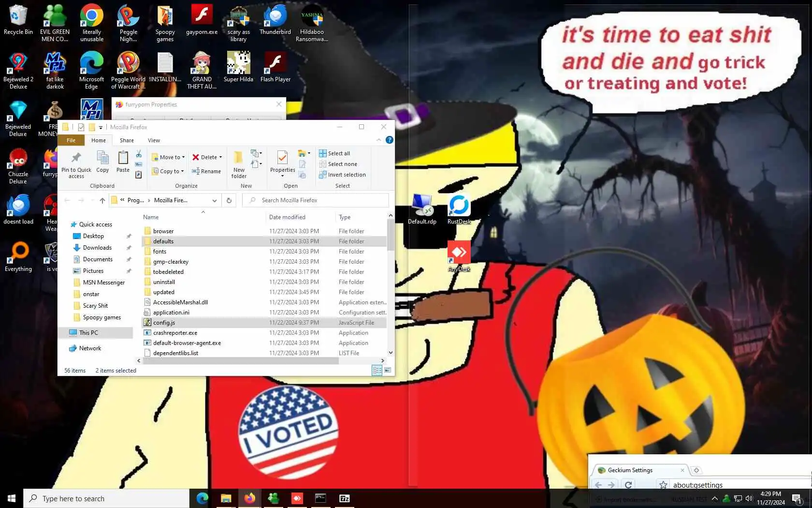The height and width of the screenshot is (508, 812).
Task: Select the Recycle Bin desktop icon
Action: point(18,20)
